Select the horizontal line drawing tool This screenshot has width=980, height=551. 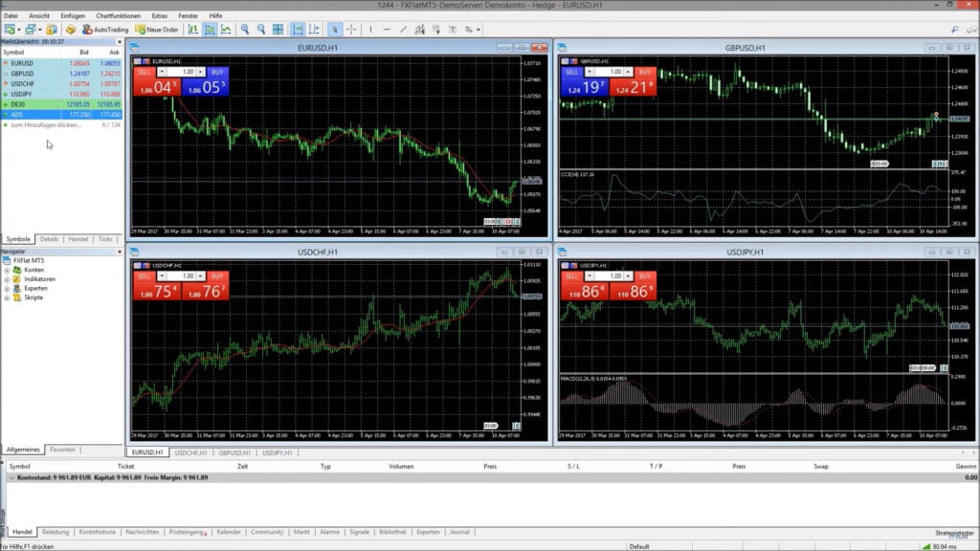(387, 30)
